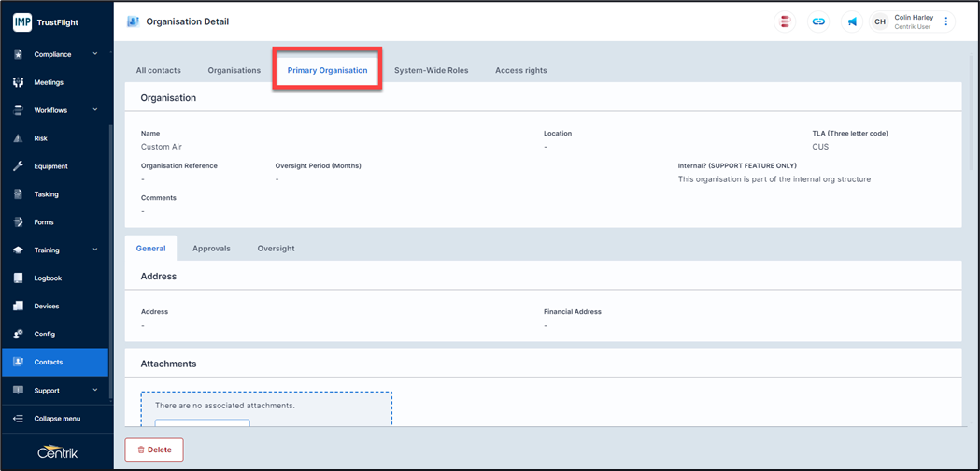Select the Access rights tab
The width and height of the screenshot is (980, 471).
click(520, 70)
